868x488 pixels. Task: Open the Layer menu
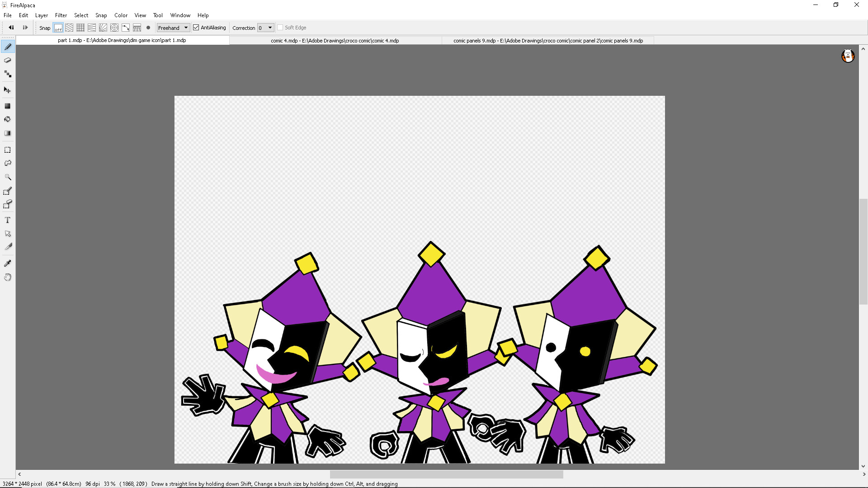tap(41, 15)
